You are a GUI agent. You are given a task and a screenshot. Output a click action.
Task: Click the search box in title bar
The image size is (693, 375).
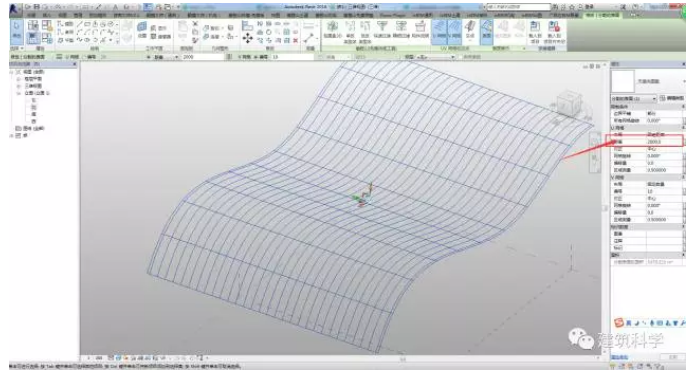(x=518, y=7)
